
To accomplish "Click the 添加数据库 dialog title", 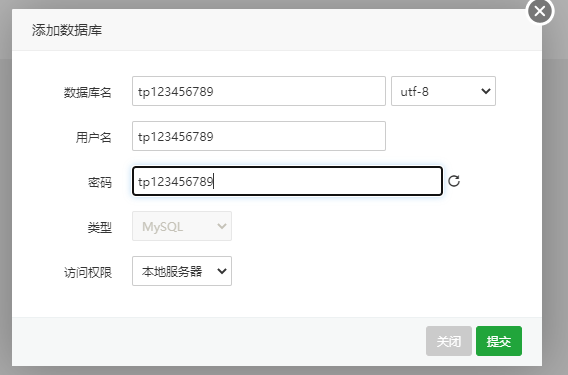I will 67,30.
